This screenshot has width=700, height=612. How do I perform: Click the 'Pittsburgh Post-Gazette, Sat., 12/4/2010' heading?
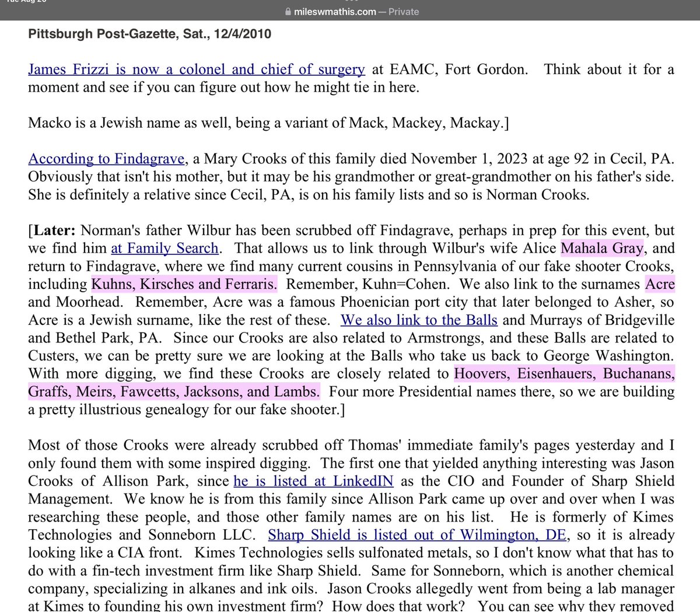(149, 34)
